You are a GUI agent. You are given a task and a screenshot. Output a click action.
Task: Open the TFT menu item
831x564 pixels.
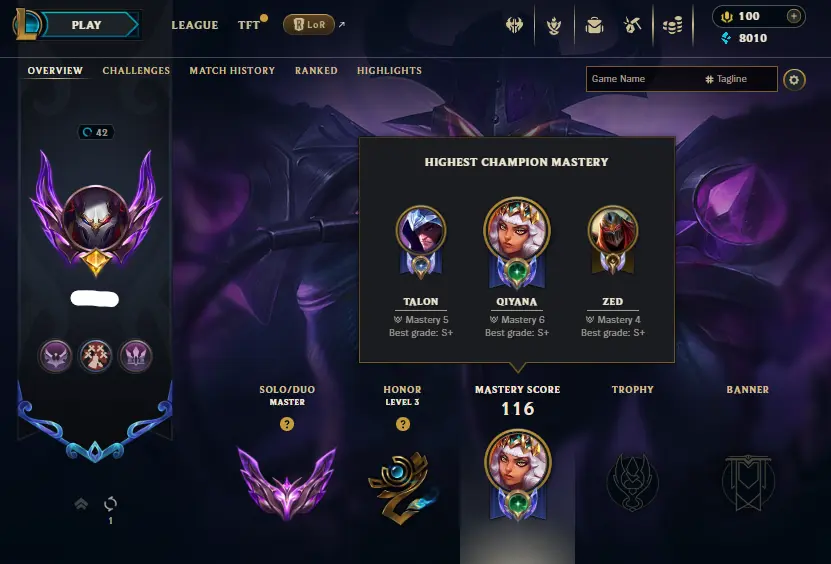249,25
